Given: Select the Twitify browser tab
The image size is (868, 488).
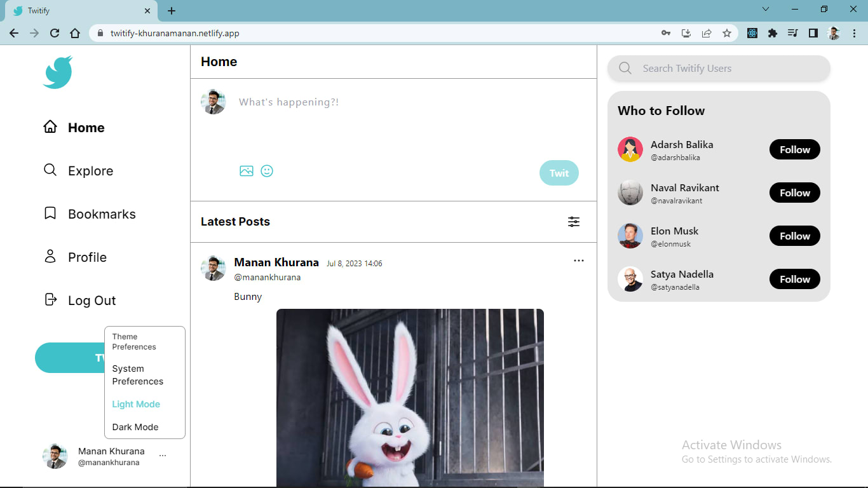Looking at the screenshot, I should click(x=80, y=11).
